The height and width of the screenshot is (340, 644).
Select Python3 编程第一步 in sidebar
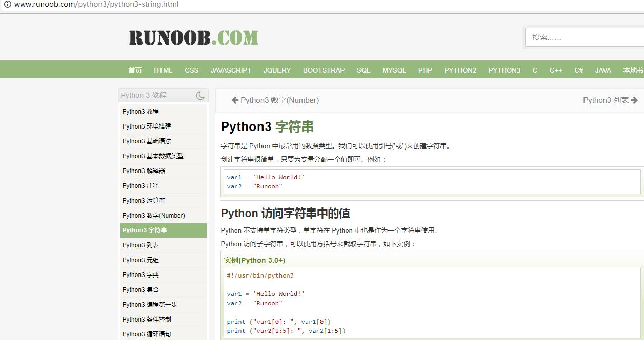click(164, 305)
